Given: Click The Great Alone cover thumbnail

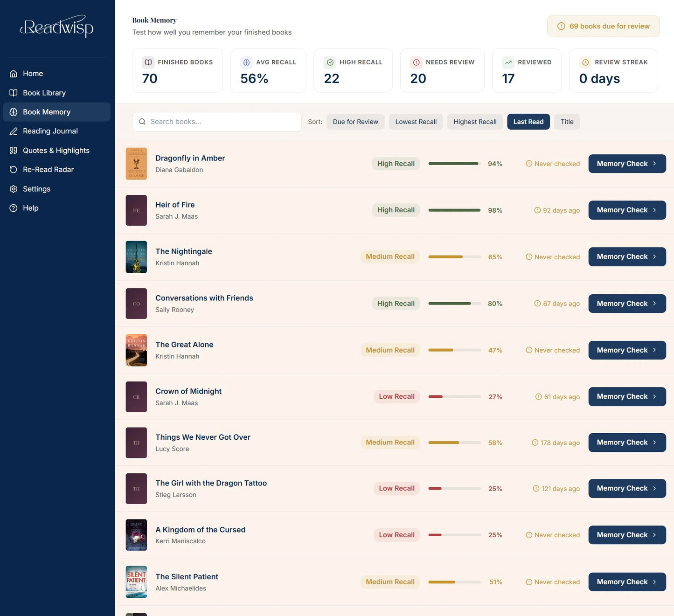Looking at the screenshot, I should click(x=136, y=350).
